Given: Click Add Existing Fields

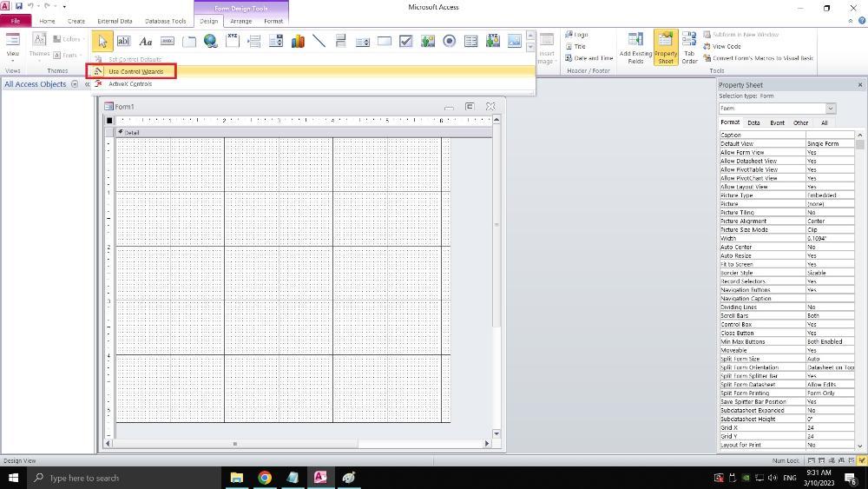Looking at the screenshot, I should click(x=635, y=48).
